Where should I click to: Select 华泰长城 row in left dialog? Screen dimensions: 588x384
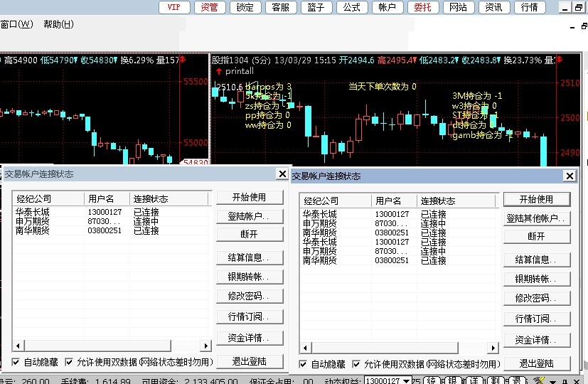click(x=112, y=212)
